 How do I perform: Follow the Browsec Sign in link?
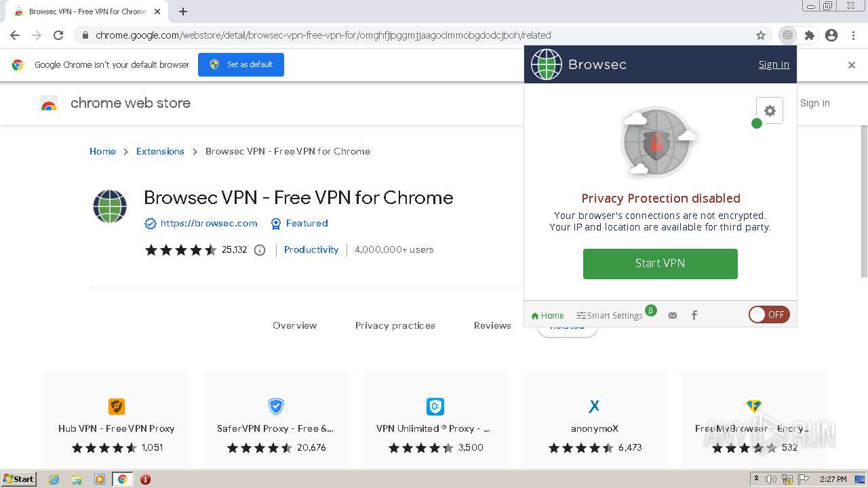click(x=774, y=64)
